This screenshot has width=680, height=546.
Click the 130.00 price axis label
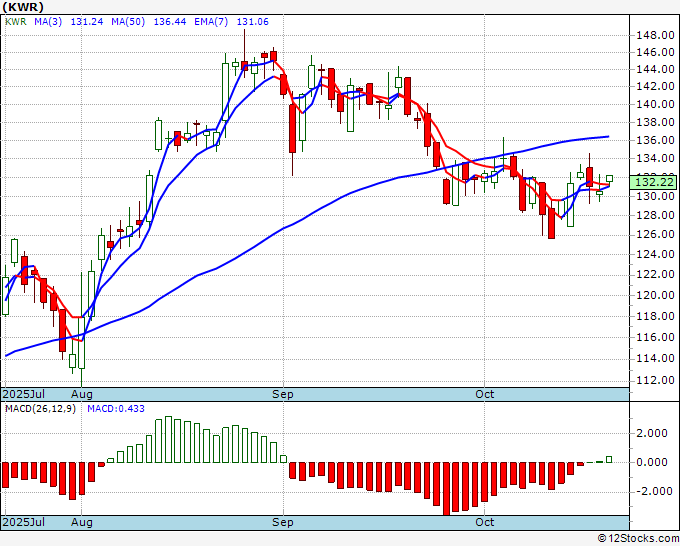pos(655,196)
